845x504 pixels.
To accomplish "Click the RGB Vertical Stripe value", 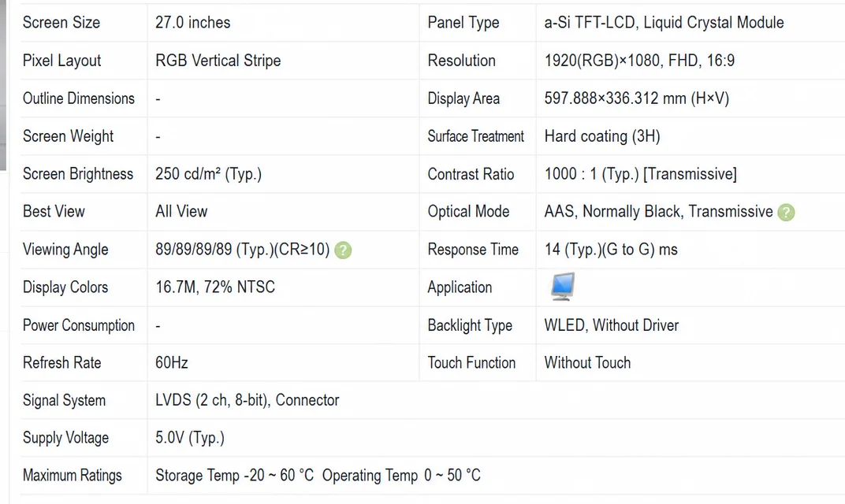I will coord(218,61).
